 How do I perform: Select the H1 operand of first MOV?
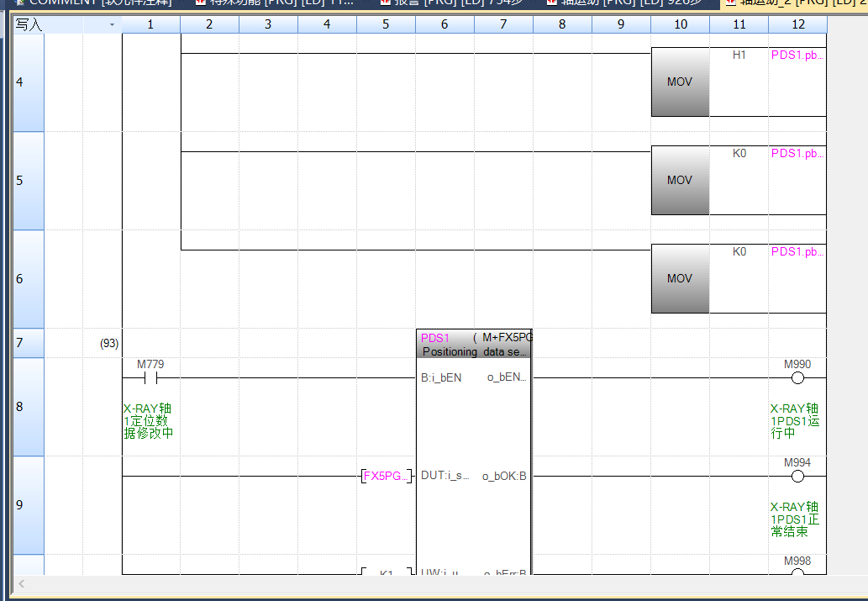(739, 55)
